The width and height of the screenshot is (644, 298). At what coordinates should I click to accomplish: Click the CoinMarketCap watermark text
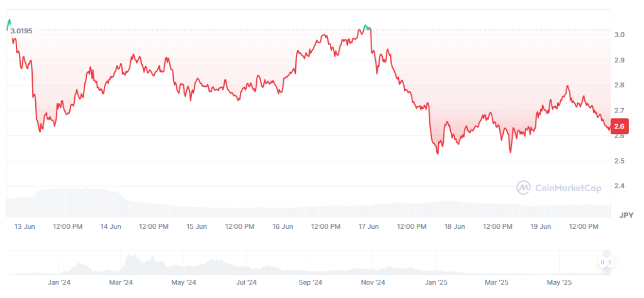coord(568,187)
